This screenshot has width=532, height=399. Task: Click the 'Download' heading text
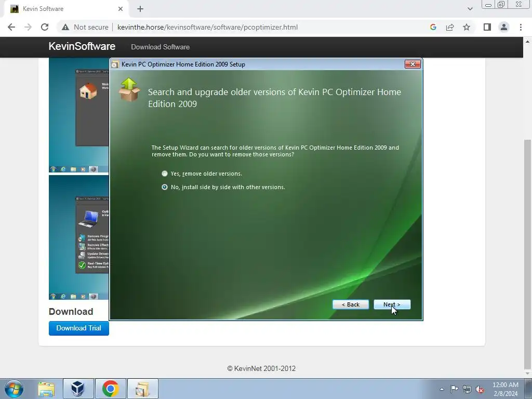pos(71,312)
